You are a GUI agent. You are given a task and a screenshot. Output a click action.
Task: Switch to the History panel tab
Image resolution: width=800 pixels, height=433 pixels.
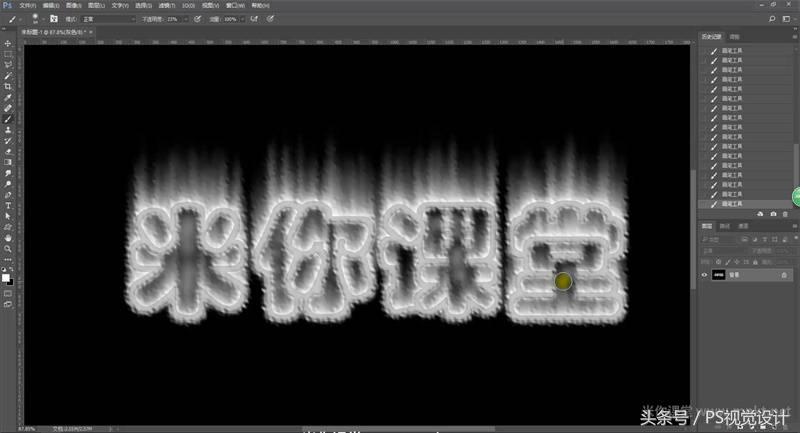pyautogui.click(x=711, y=37)
